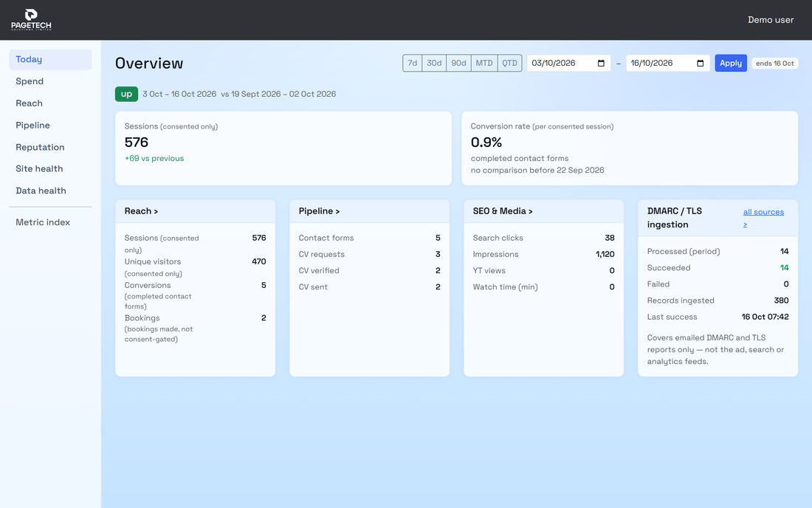
Task: Click the DMARC / TLS ingestion title
Action: pyautogui.click(x=675, y=218)
